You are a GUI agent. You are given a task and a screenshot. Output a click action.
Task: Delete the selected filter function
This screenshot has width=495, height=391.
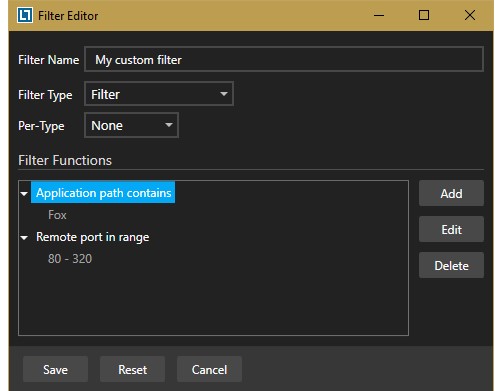(x=451, y=265)
